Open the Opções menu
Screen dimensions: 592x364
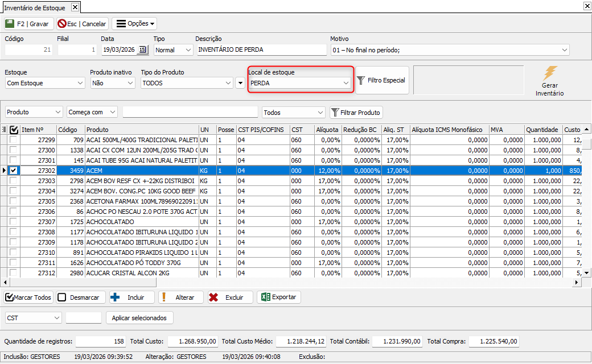(134, 24)
